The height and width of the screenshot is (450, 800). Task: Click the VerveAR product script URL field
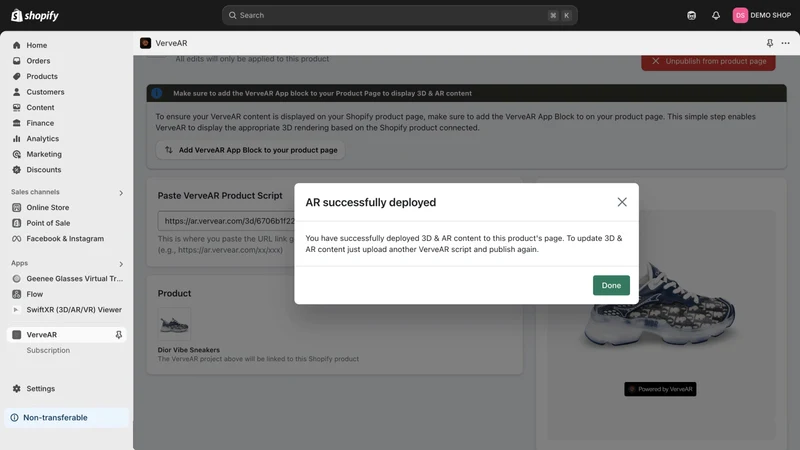(226, 221)
